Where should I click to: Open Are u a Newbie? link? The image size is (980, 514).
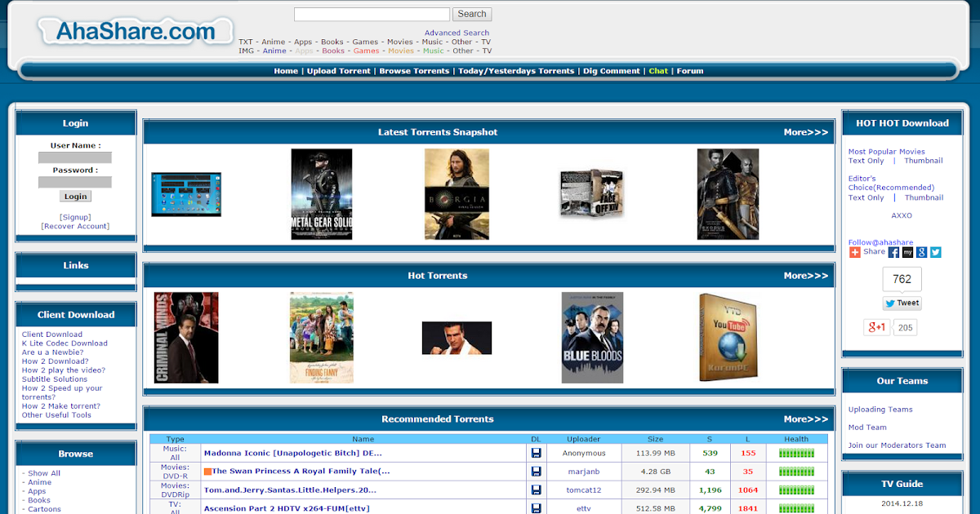tap(52, 352)
